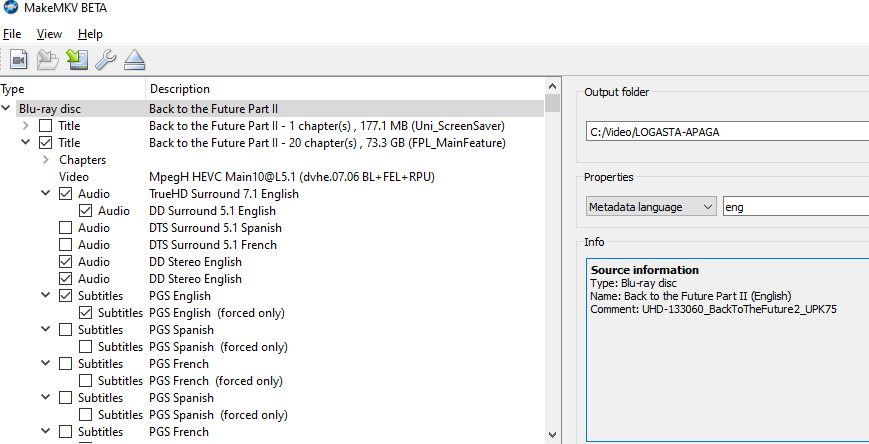Viewport: 869px width, 444px height.
Task: Open the File menu
Action: point(12,34)
